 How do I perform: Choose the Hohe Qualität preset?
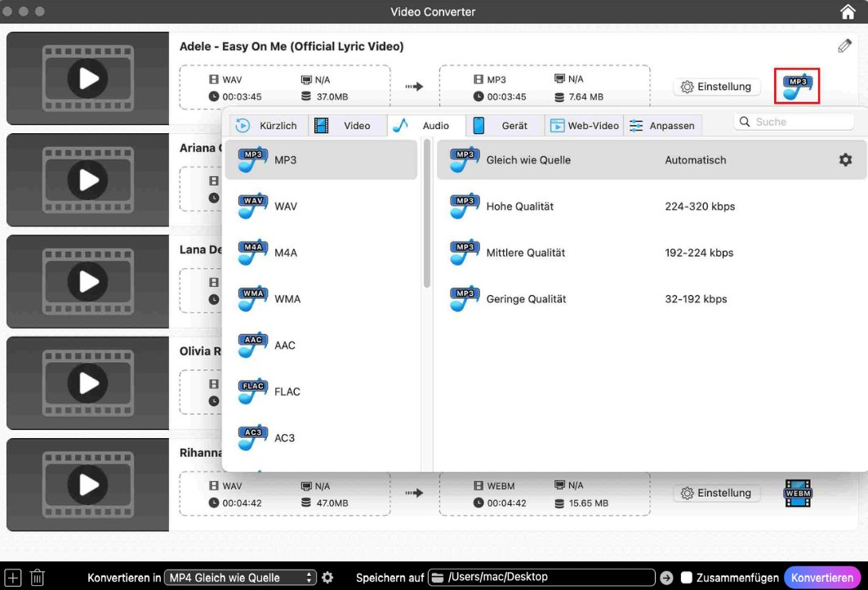(x=519, y=207)
